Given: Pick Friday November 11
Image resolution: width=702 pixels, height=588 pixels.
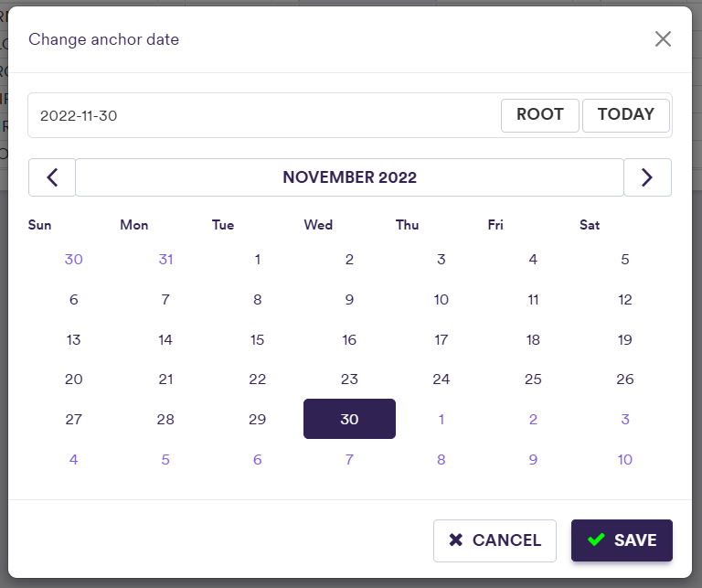Looking at the screenshot, I should 533,299.
